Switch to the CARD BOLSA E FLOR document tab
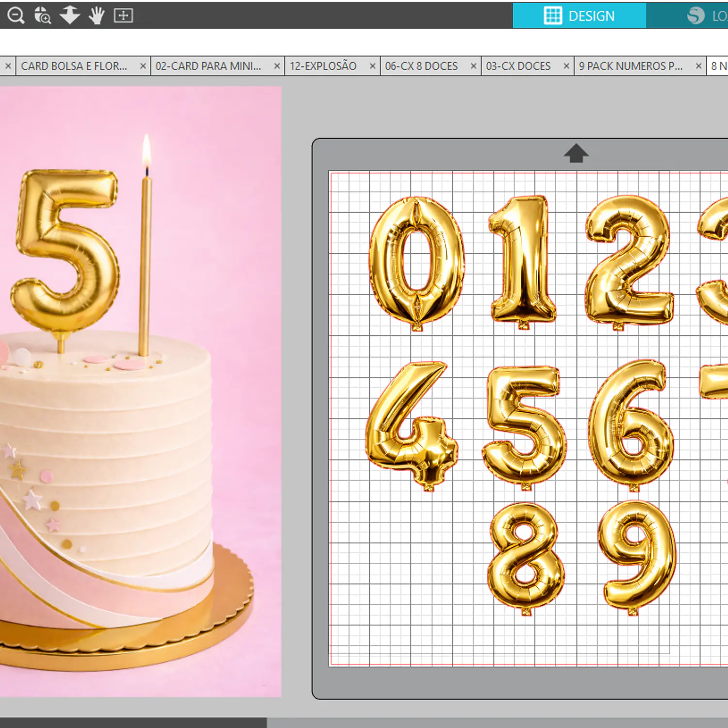This screenshot has height=728, width=728. [74, 66]
